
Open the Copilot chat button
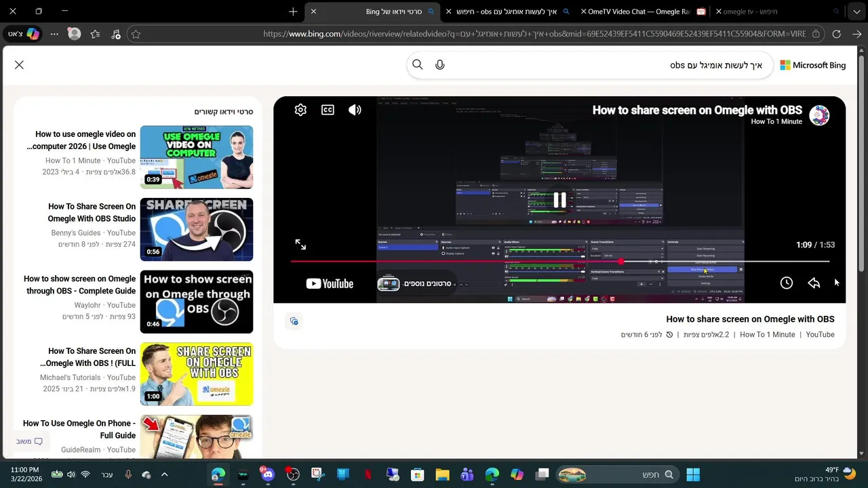(23, 34)
